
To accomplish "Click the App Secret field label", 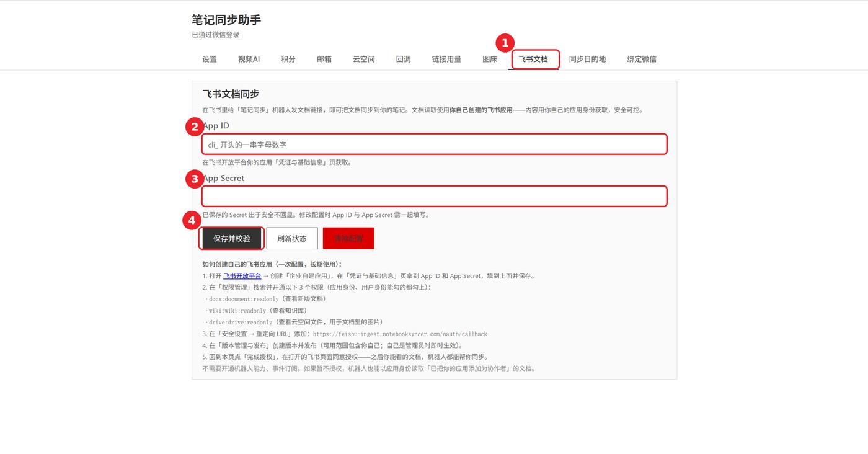I will (x=224, y=178).
